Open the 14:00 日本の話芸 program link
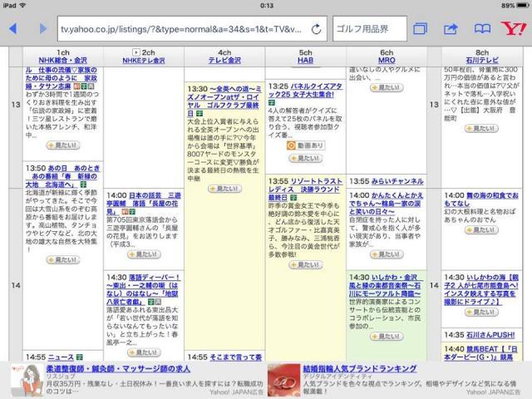The width and height of the screenshot is (532, 399). [144, 203]
